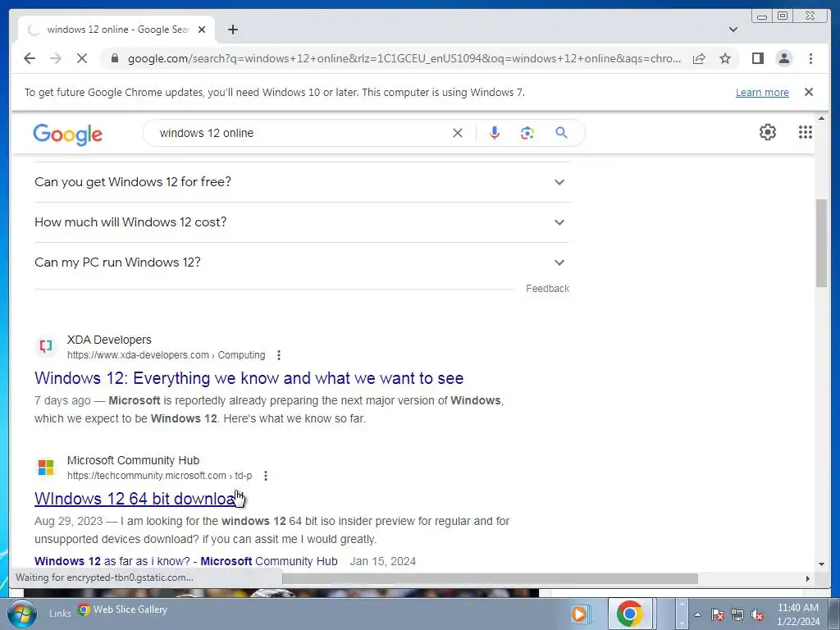Click the horizontal scrollbar thumb
The height and width of the screenshot is (630, 840).
coord(490,578)
